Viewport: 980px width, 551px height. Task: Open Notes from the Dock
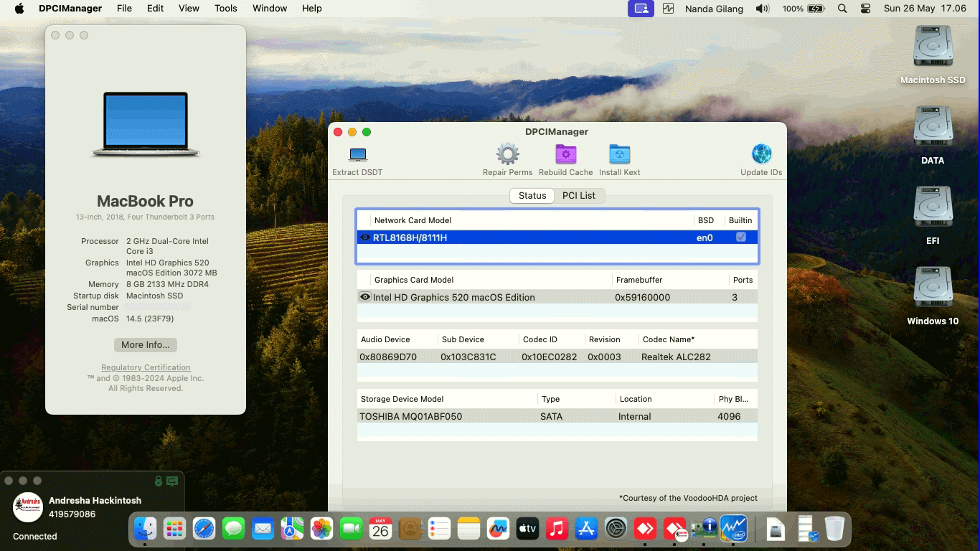pyautogui.click(x=468, y=529)
